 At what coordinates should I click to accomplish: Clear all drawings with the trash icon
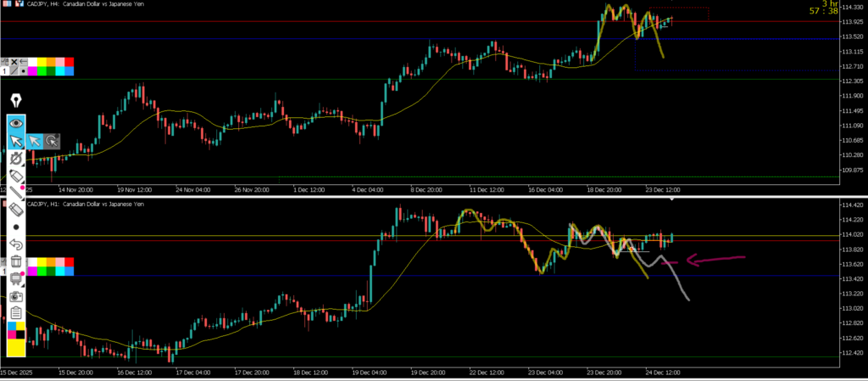point(16,261)
